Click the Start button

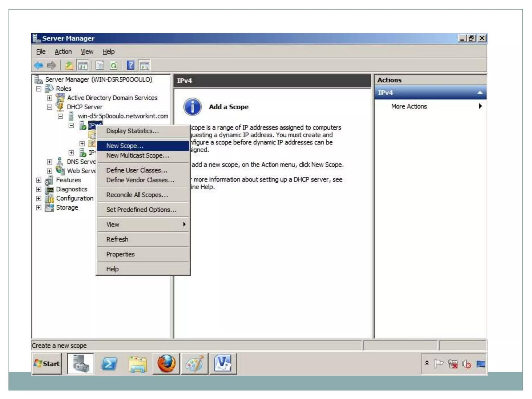pyautogui.click(x=47, y=363)
